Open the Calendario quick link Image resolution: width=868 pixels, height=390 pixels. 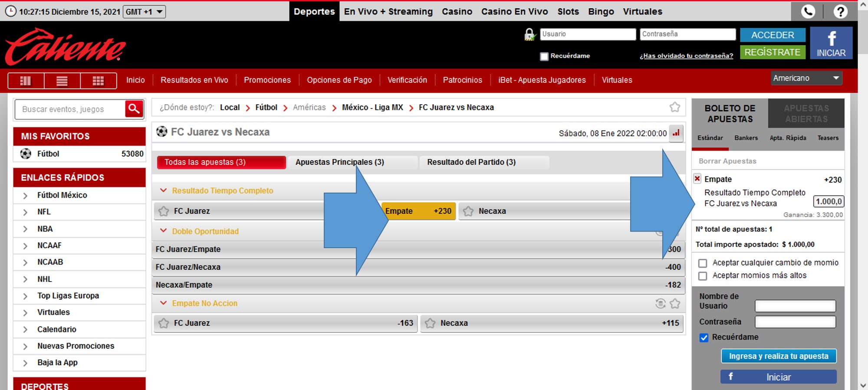pos(57,329)
